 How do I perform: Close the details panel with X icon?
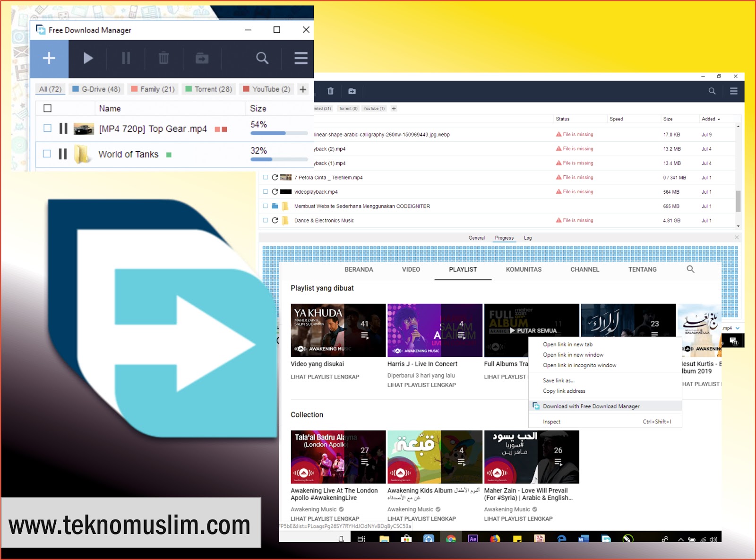pyautogui.click(x=737, y=237)
